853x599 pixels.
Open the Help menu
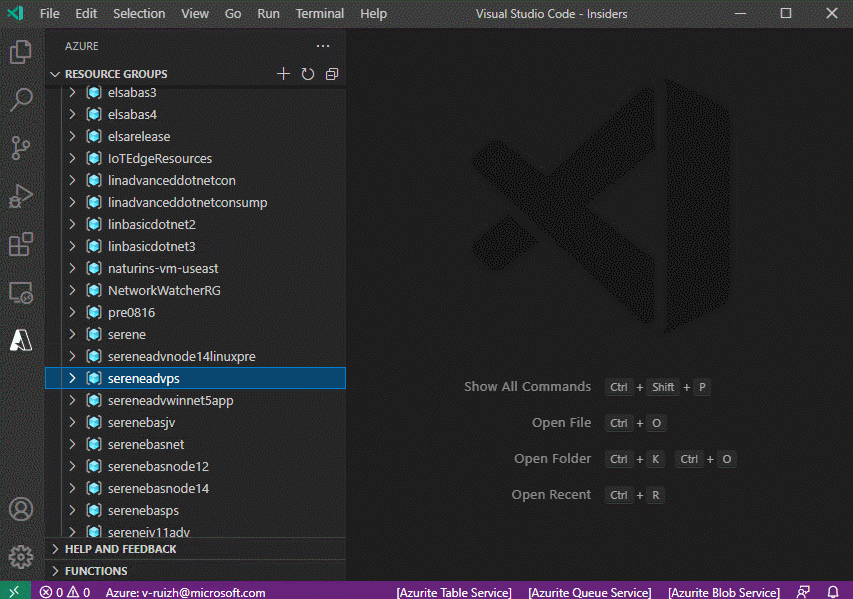point(373,14)
